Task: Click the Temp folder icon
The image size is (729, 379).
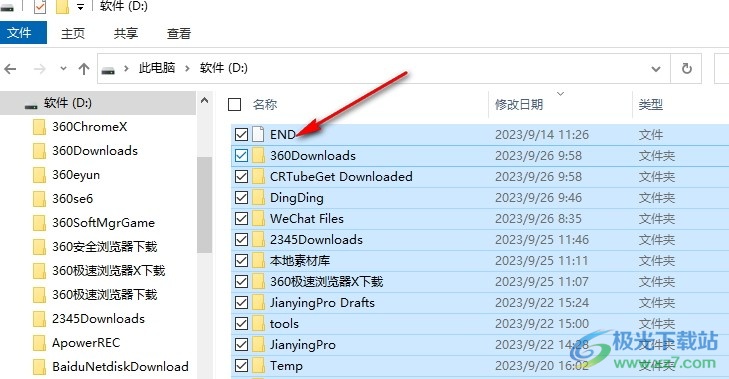Action: click(x=258, y=366)
